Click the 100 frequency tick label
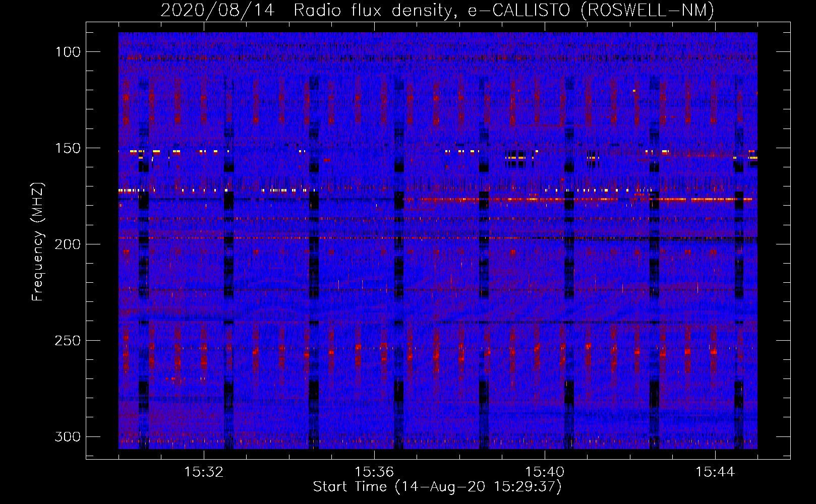Image resolution: width=816 pixels, height=504 pixels. pyautogui.click(x=68, y=52)
